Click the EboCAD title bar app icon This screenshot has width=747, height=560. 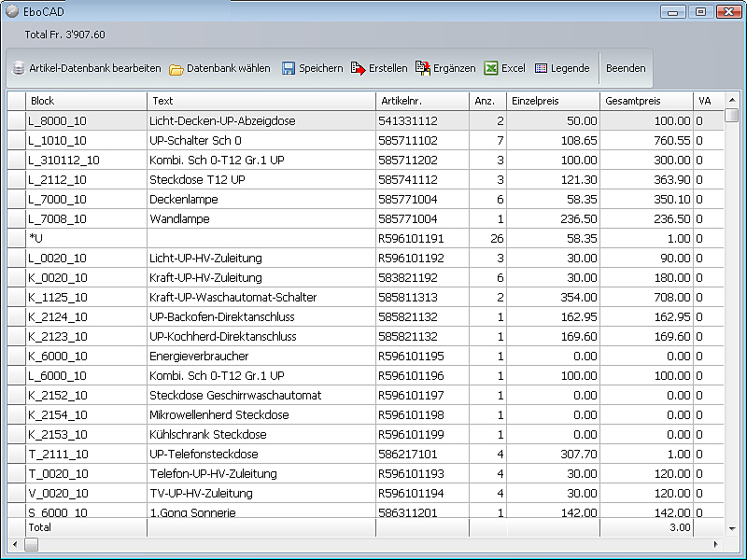pyautogui.click(x=13, y=11)
